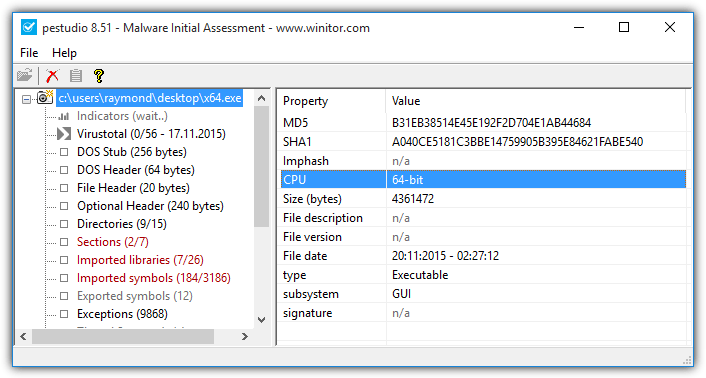Click the yellow question mark help icon

99,75
